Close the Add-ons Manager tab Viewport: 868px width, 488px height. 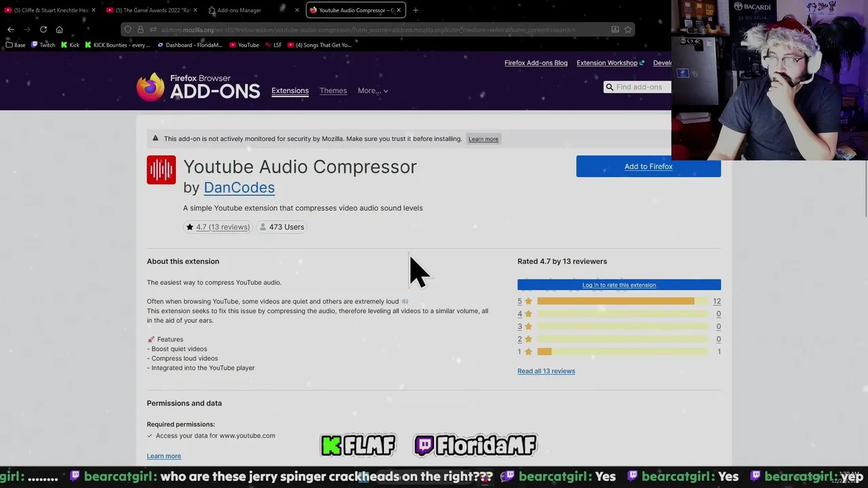(297, 10)
